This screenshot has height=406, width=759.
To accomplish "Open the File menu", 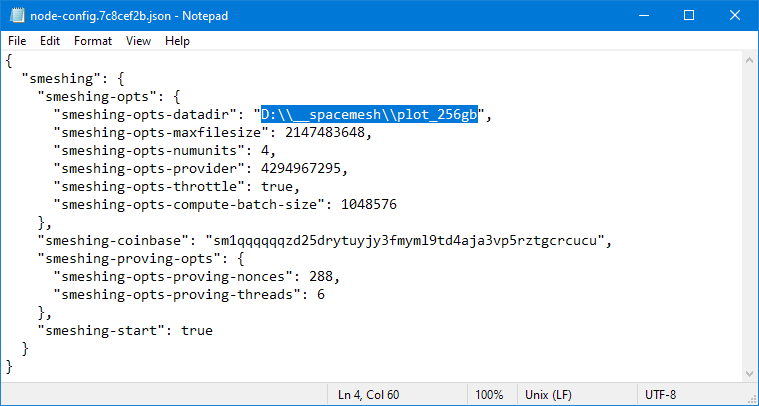I will click(17, 41).
